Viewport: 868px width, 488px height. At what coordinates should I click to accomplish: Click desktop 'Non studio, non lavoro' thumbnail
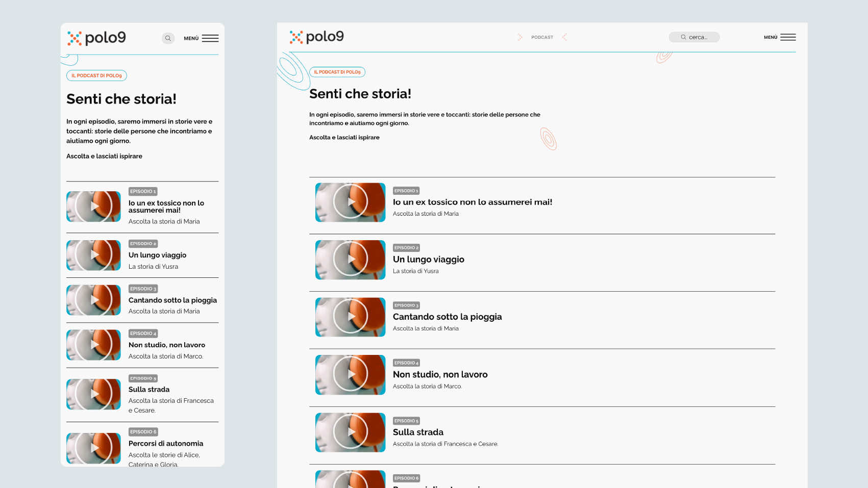coord(351,374)
